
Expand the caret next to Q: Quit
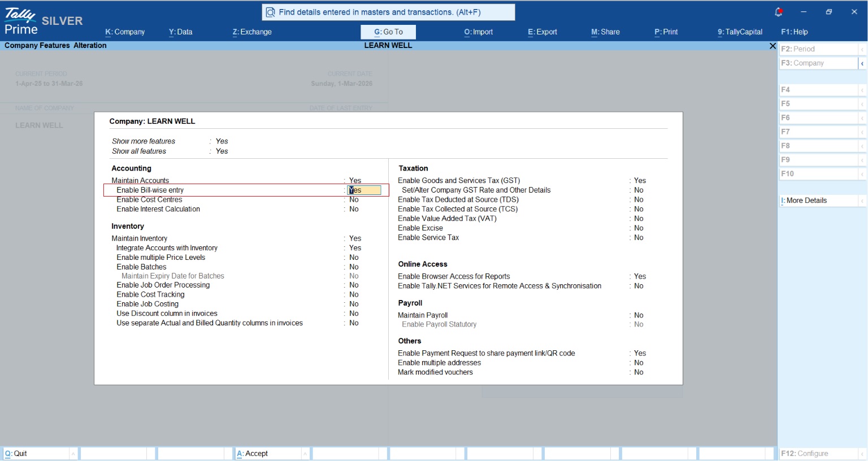[x=73, y=454]
